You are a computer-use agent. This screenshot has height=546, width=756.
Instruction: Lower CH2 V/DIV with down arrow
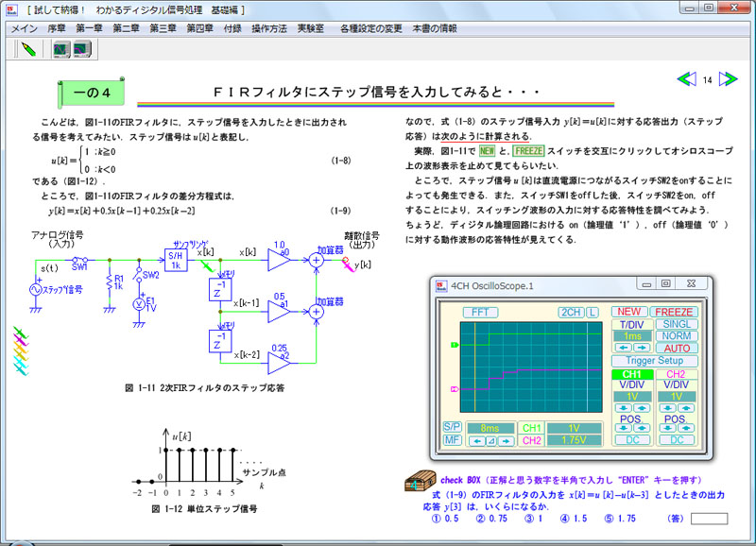click(x=668, y=408)
